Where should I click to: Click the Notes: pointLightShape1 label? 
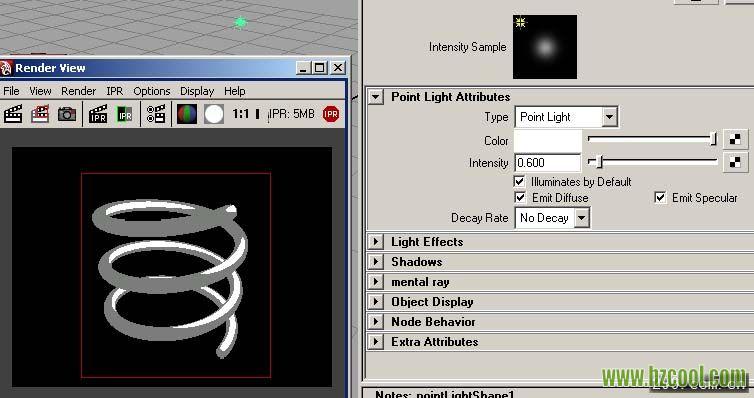445,394
